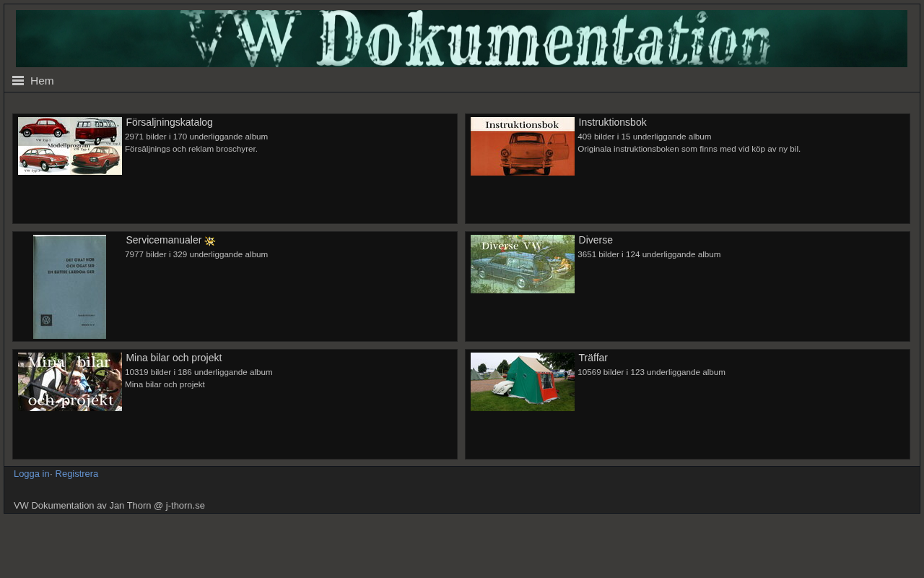924x578 pixels.
Task: Open the Instruktionsbok album title
Action: pos(612,122)
